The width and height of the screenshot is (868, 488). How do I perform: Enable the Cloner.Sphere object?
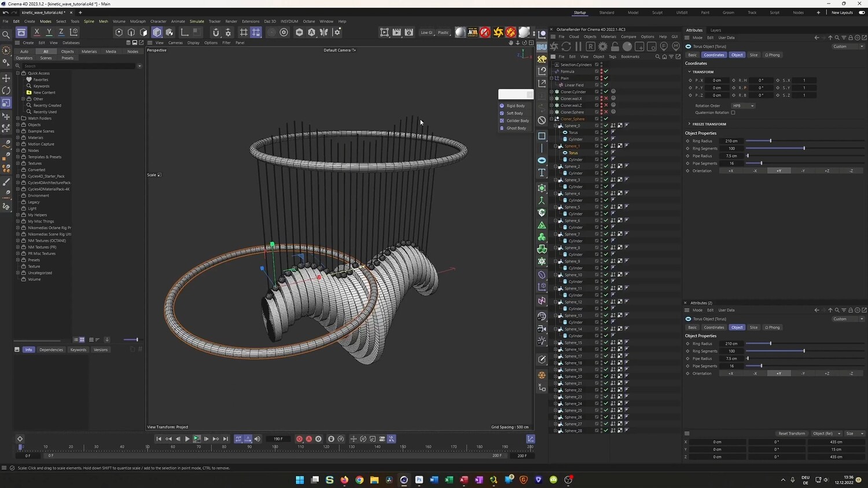(606, 112)
